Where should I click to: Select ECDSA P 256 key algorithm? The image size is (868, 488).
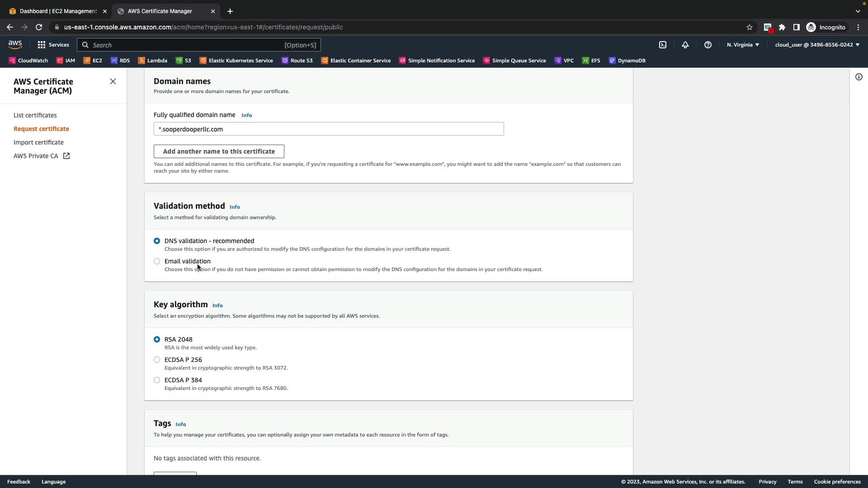[x=157, y=360]
